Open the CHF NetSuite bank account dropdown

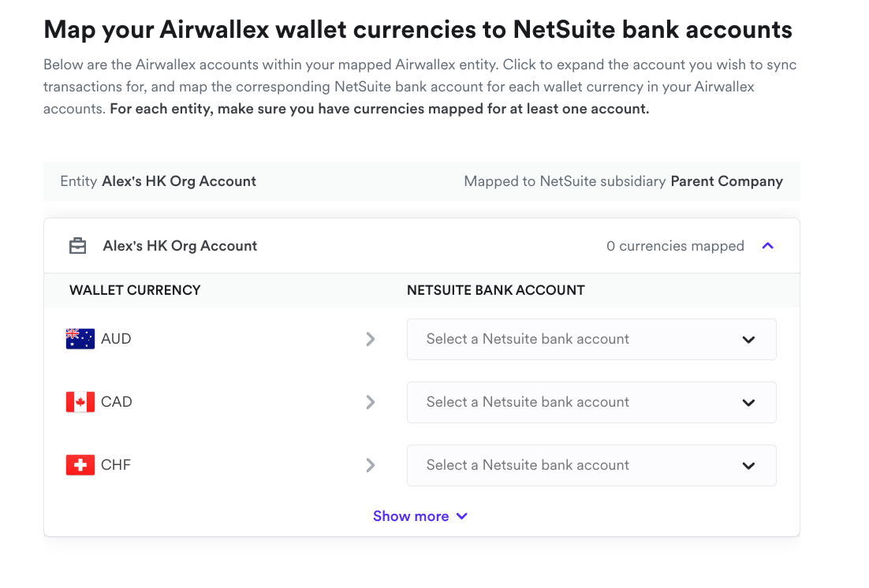[x=591, y=465]
